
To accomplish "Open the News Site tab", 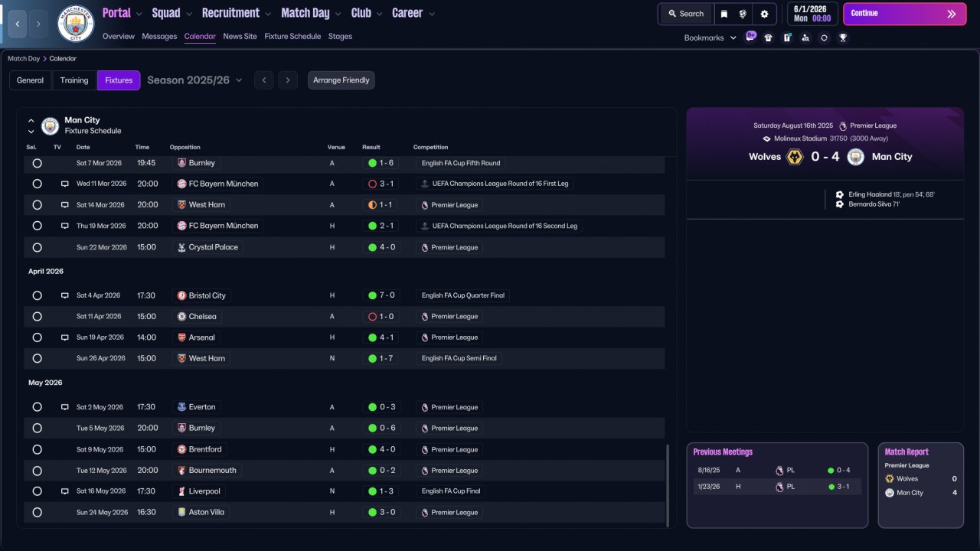I will tap(240, 36).
